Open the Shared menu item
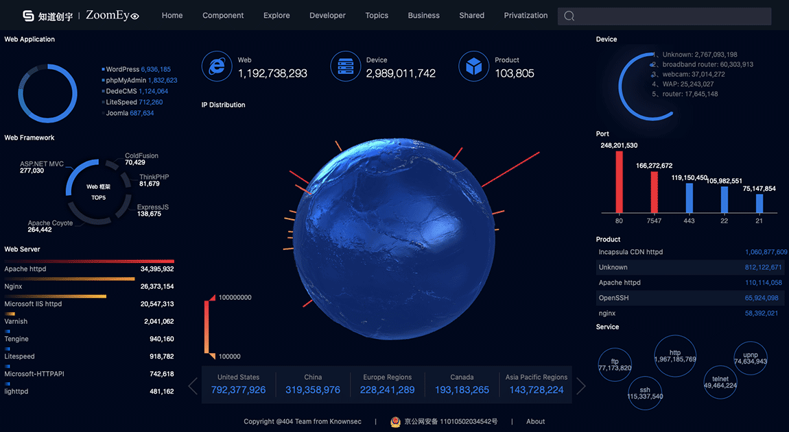 pos(471,16)
